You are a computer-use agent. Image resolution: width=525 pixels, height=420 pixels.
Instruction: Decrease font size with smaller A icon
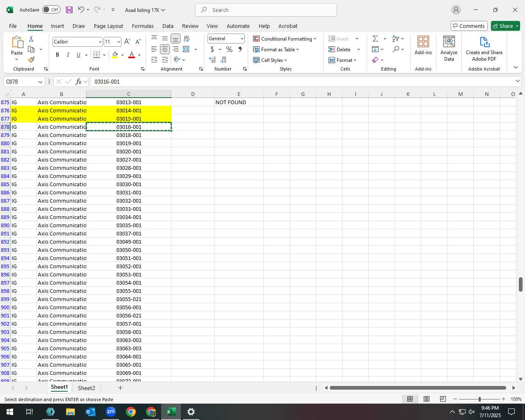(x=138, y=41)
